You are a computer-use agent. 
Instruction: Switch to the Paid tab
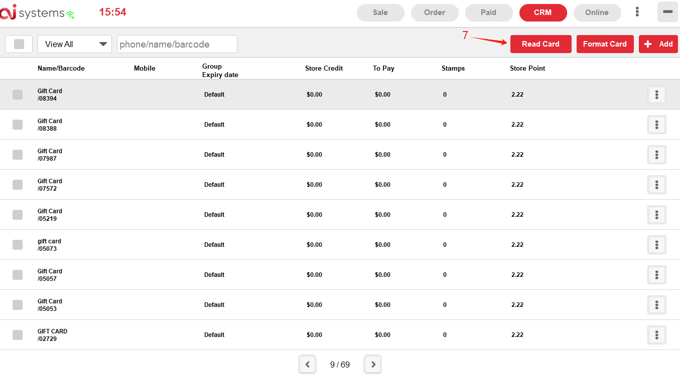click(488, 13)
